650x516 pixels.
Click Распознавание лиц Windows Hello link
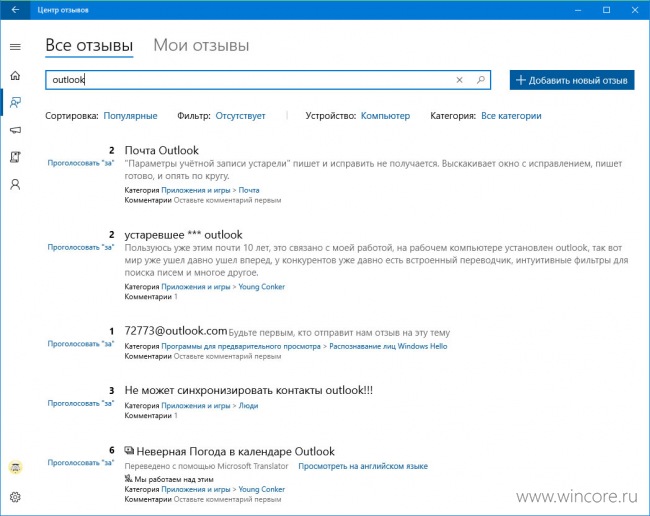click(x=388, y=346)
